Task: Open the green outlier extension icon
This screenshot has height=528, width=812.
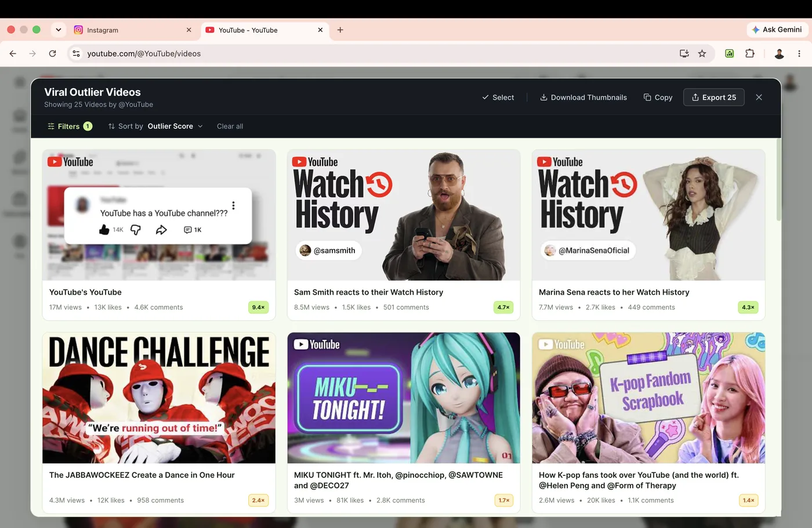Action: point(730,53)
